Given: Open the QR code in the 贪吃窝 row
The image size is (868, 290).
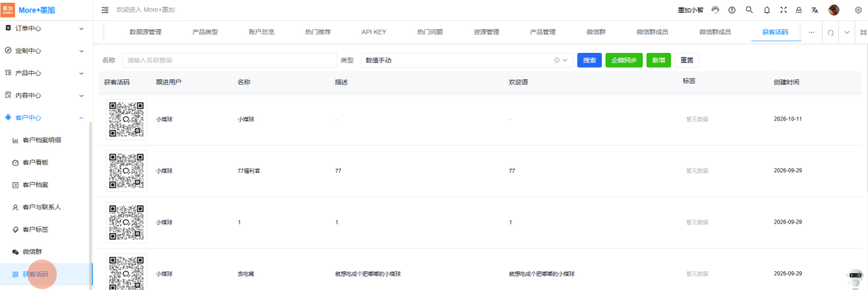Looking at the screenshot, I should click(x=126, y=272).
